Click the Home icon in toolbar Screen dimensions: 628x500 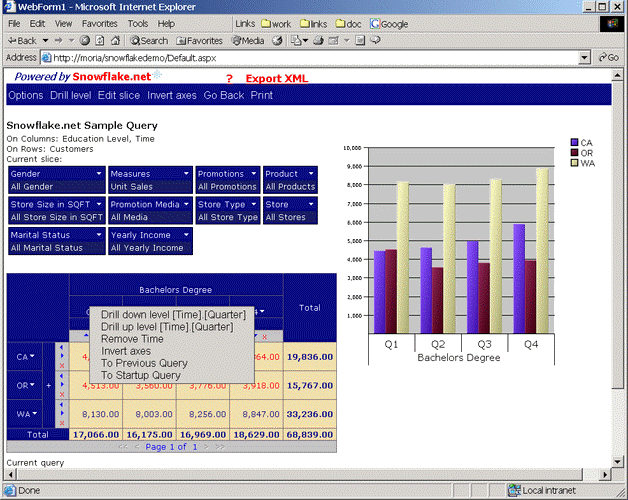[x=115, y=40]
